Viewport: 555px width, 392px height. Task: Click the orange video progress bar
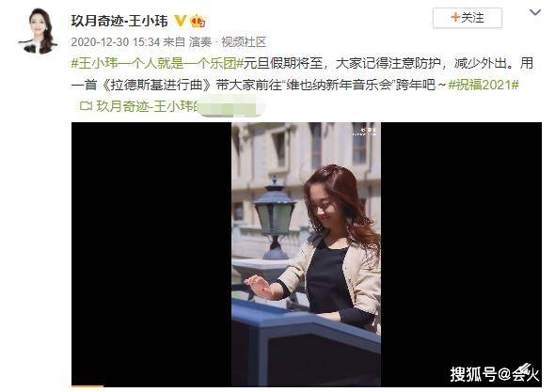tap(87, 386)
